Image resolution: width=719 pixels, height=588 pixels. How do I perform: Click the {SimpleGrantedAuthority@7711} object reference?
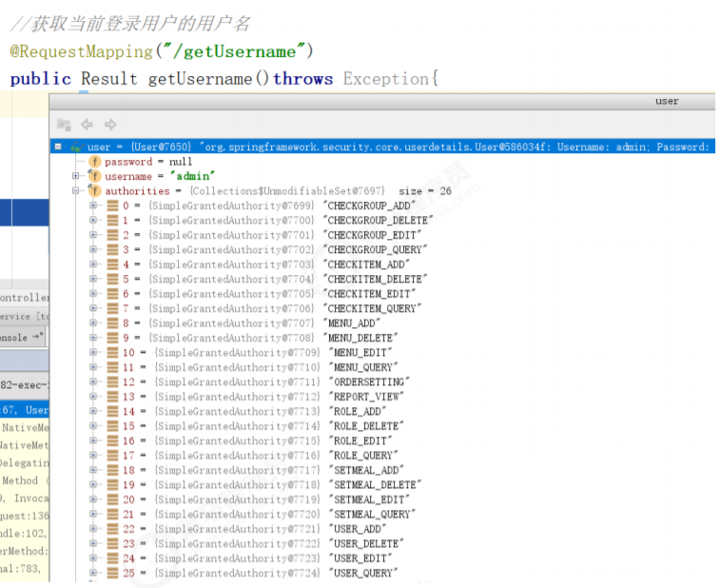tap(238, 382)
